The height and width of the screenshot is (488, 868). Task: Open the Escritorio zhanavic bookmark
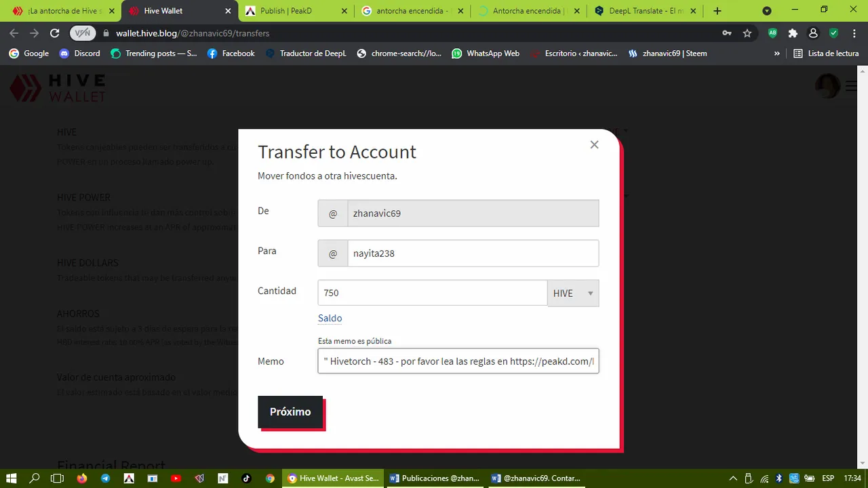574,54
